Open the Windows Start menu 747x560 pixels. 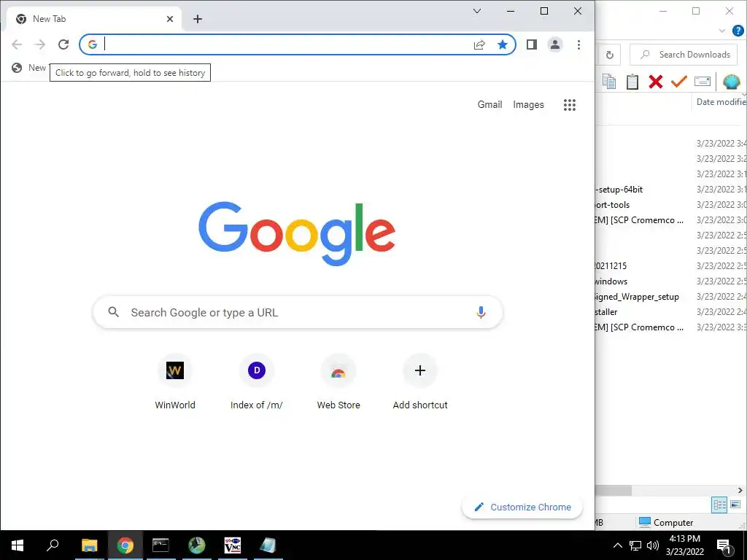coord(18,545)
